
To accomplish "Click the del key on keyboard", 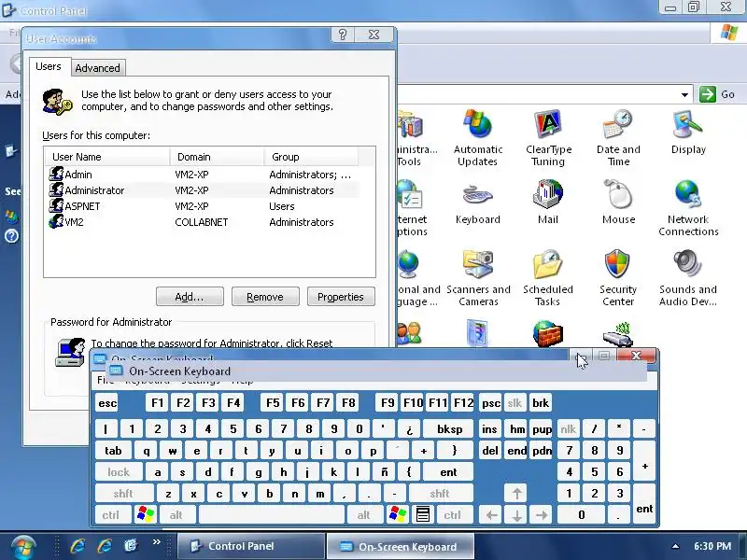I will point(491,451).
